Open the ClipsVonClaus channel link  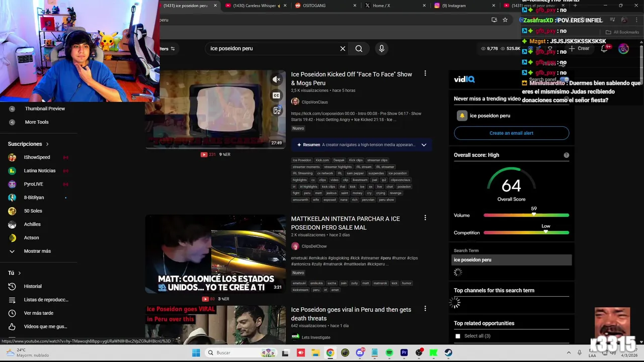314,102
